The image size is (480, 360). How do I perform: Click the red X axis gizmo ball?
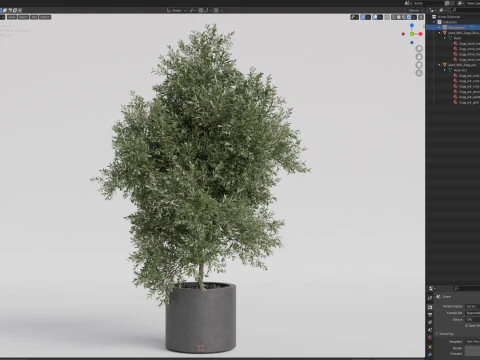coord(421,34)
